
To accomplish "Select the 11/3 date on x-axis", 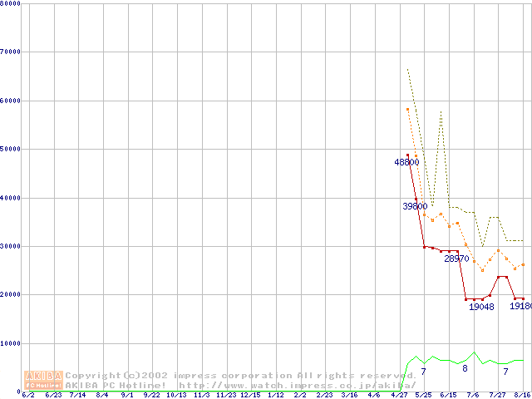I will click(x=202, y=395).
